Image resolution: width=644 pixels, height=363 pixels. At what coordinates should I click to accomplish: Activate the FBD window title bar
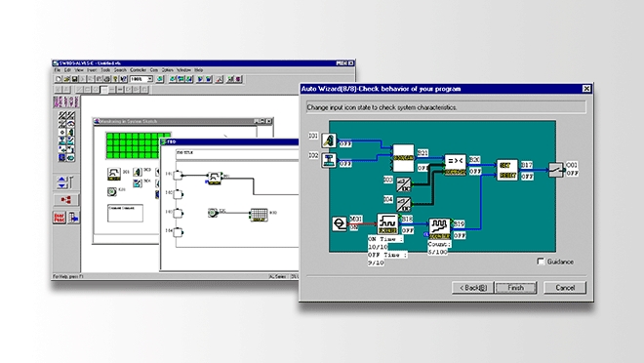[x=230, y=141]
